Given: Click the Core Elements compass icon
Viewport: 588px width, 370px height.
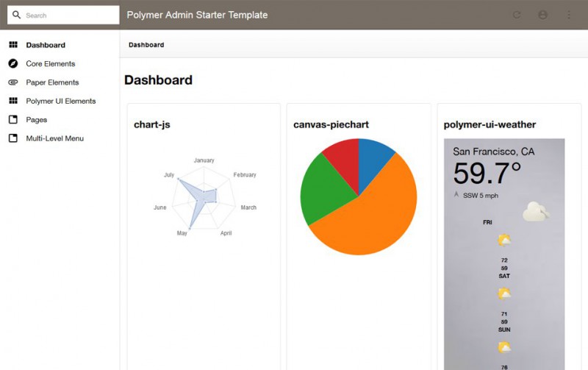Looking at the screenshot, I should [12, 63].
